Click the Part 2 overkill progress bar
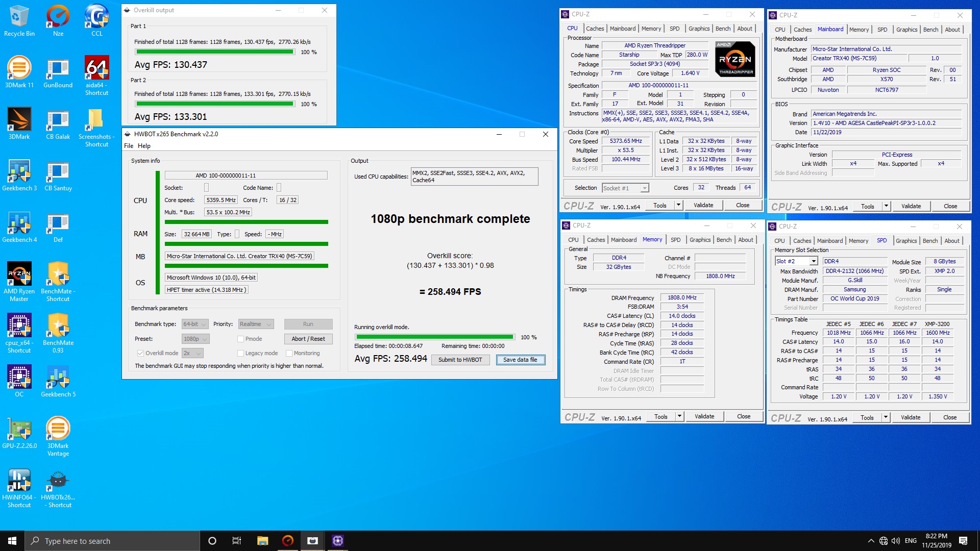The width and height of the screenshot is (980, 551). click(x=215, y=104)
